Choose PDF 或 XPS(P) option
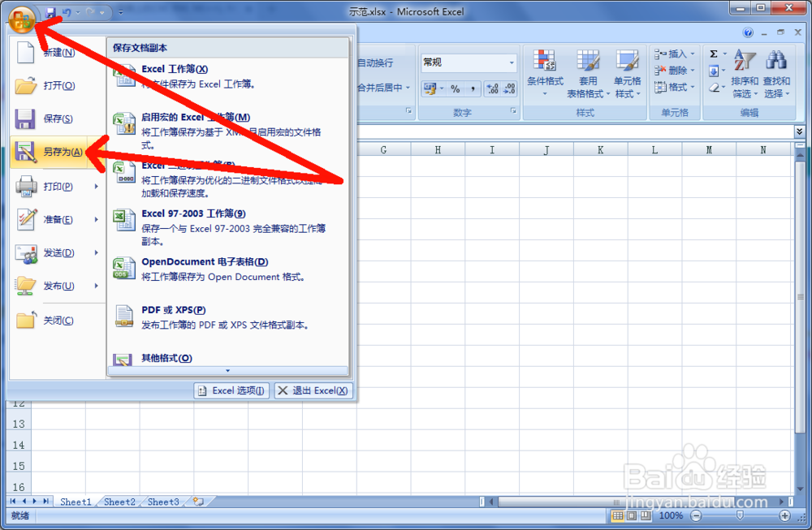Image resolution: width=812 pixels, height=530 pixels. (228, 317)
